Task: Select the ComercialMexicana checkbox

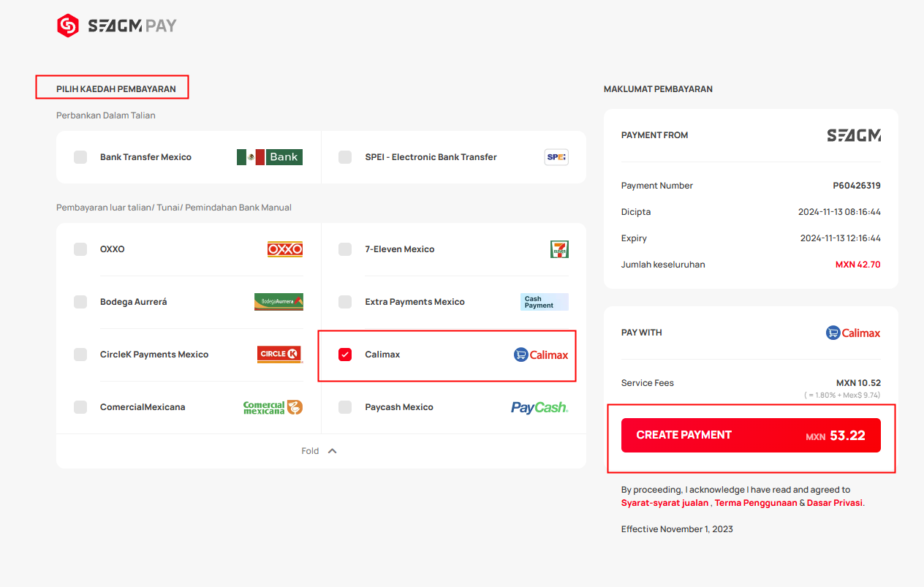Action: pyautogui.click(x=80, y=407)
